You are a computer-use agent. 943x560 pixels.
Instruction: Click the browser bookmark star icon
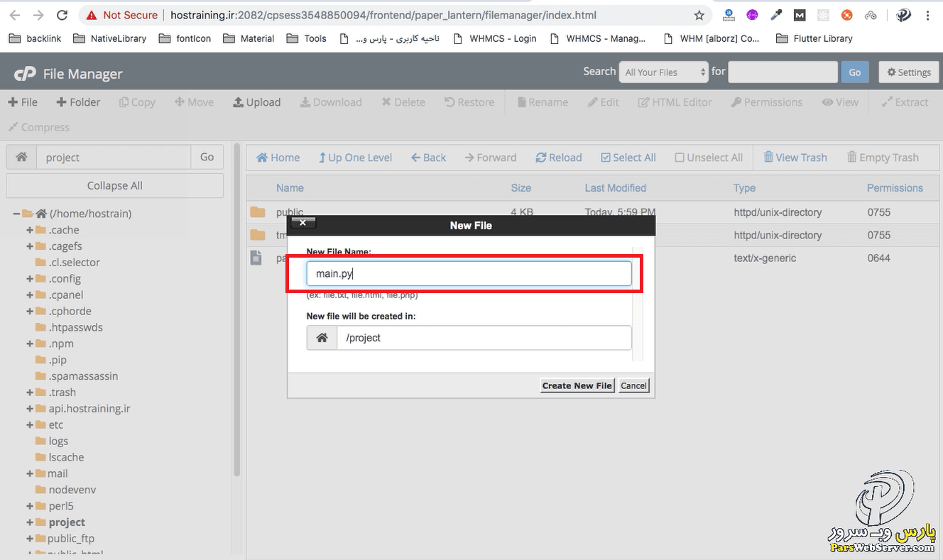click(x=699, y=15)
